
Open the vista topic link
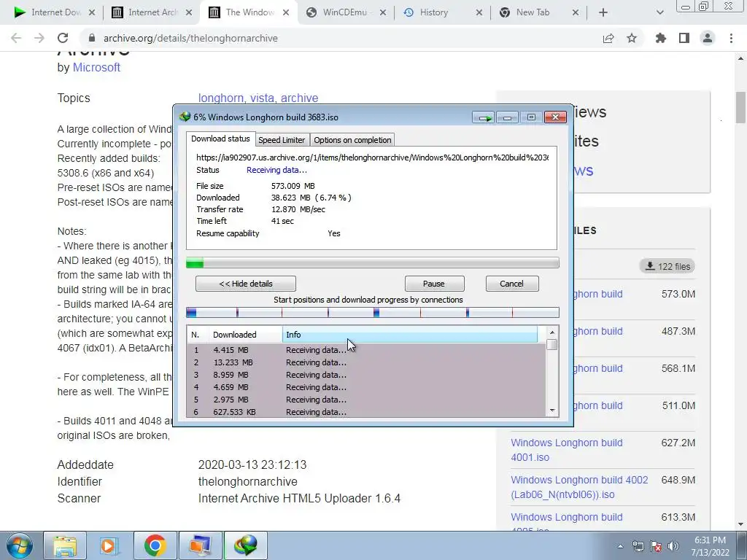(262, 98)
